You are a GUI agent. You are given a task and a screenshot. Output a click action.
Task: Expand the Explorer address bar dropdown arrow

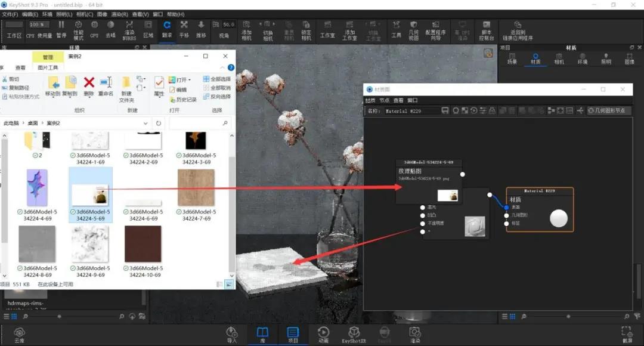(x=145, y=123)
